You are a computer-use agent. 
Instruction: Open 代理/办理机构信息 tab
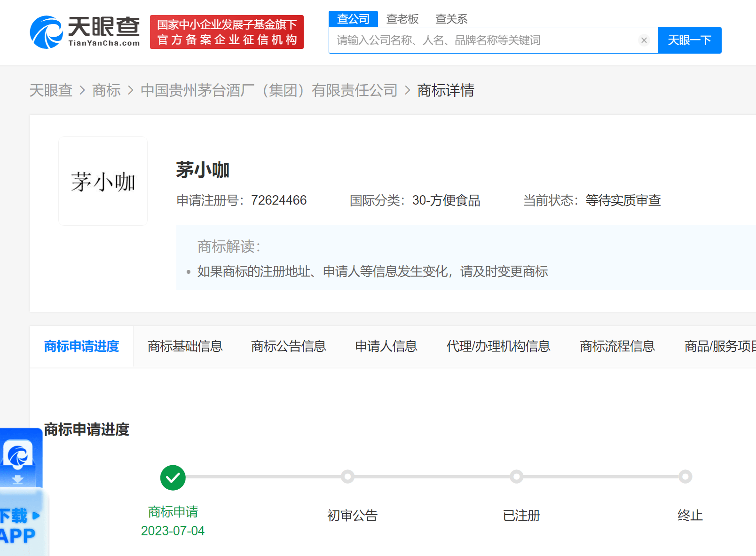pos(498,346)
